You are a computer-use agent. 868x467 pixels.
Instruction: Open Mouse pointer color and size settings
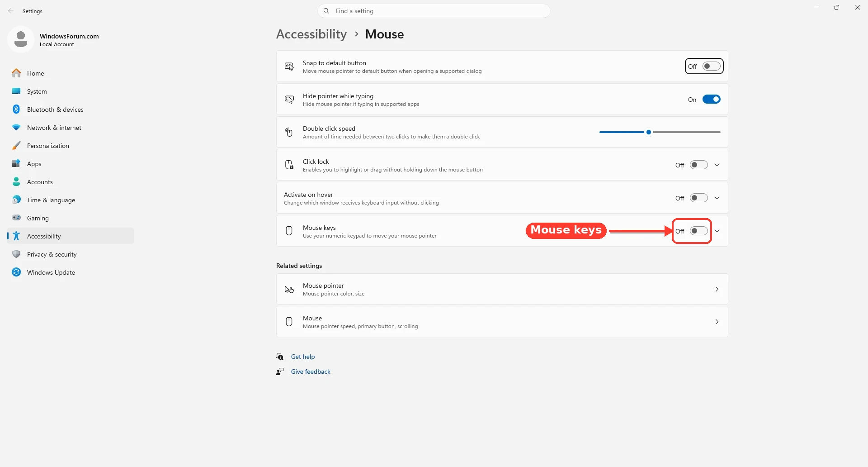point(502,289)
